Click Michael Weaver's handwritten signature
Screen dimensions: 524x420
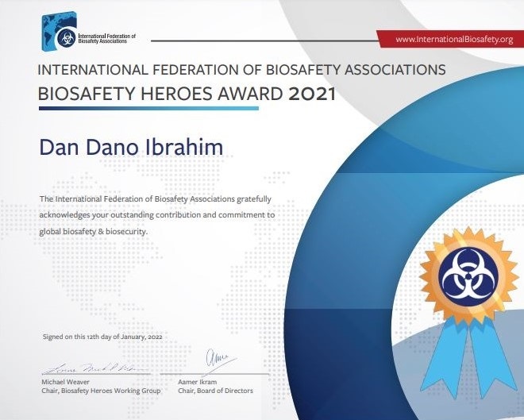click(96, 369)
